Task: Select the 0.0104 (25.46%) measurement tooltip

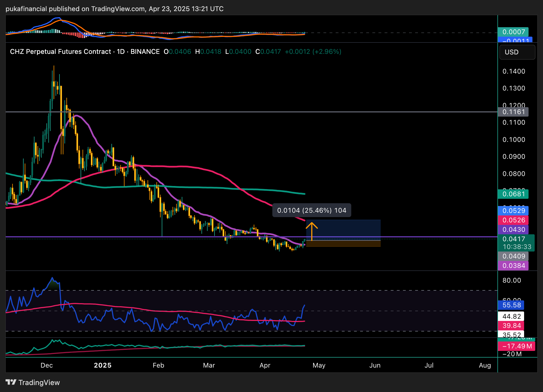Action: coord(312,210)
